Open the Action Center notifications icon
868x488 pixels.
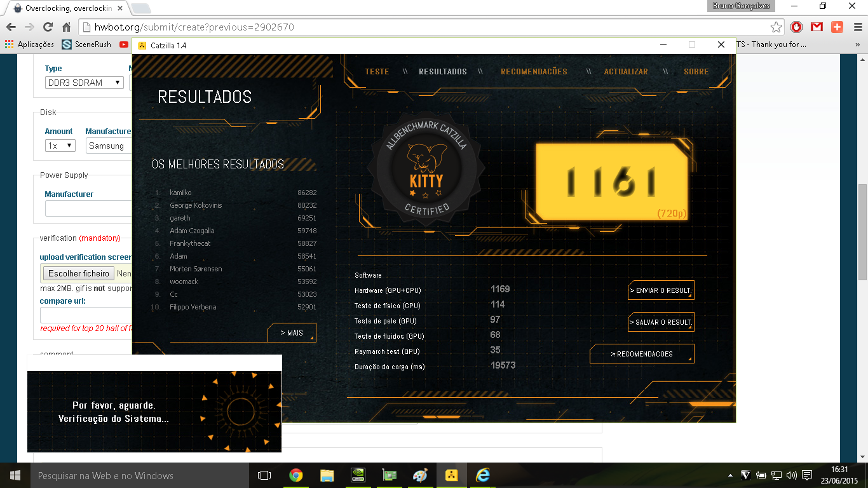[806, 475]
